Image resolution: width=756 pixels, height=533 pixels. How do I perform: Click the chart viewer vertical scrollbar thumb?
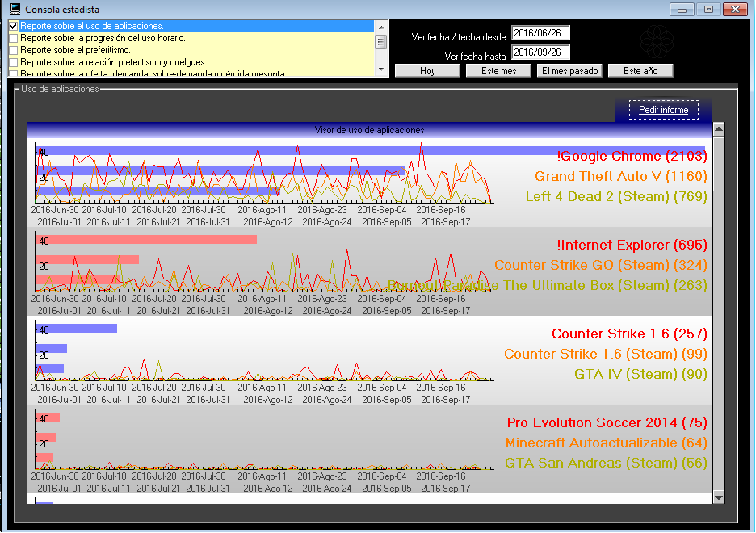tap(718, 163)
